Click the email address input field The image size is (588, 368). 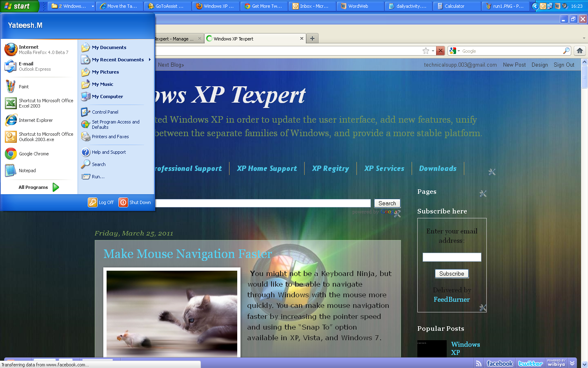coord(452,257)
